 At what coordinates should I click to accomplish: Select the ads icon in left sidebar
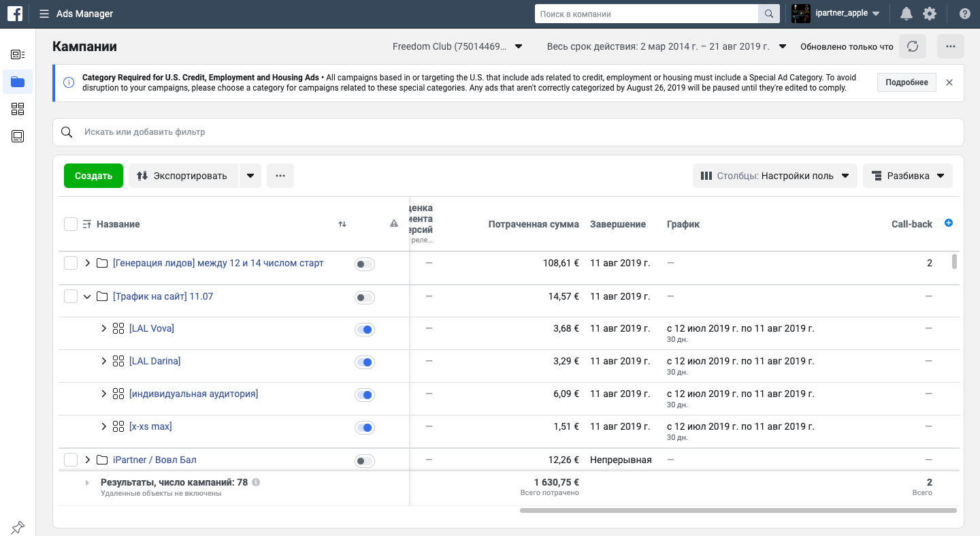(18, 136)
